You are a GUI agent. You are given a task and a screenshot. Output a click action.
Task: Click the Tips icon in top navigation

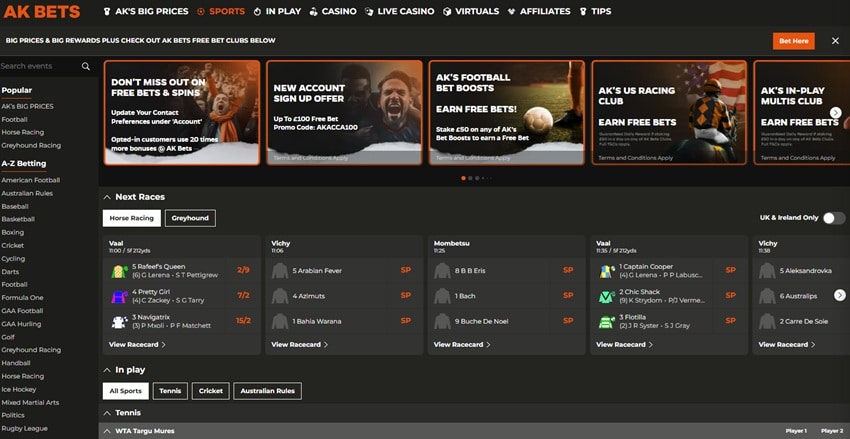pyautogui.click(x=583, y=11)
